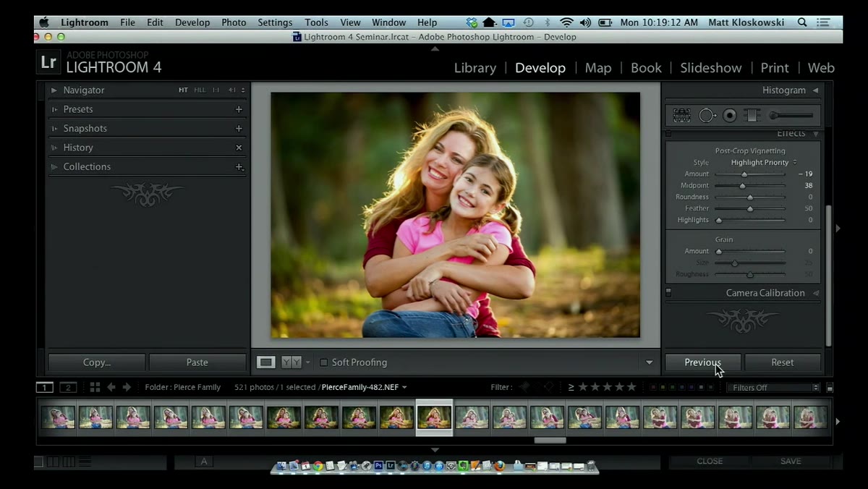Click the Previous button
Screen dimensions: 868x489
click(x=703, y=362)
